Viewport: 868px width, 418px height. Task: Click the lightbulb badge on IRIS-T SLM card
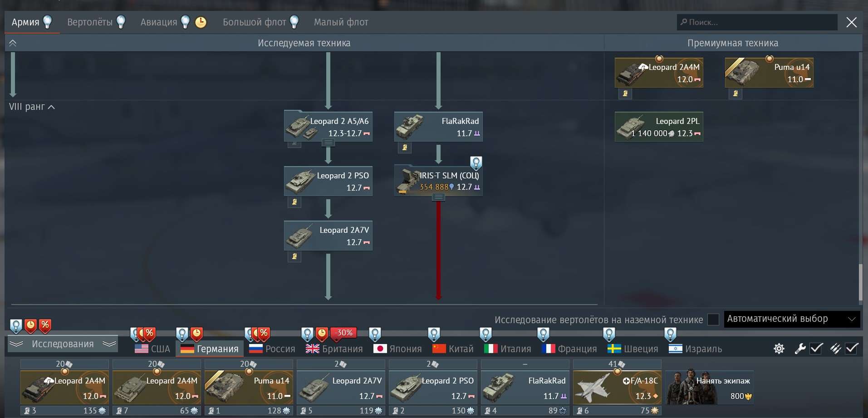[476, 162]
